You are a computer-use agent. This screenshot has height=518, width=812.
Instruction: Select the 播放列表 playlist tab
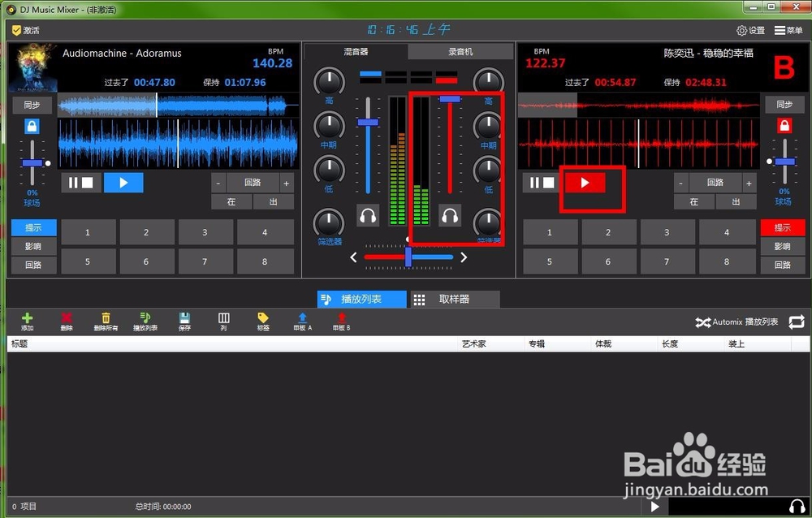click(x=361, y=299)
